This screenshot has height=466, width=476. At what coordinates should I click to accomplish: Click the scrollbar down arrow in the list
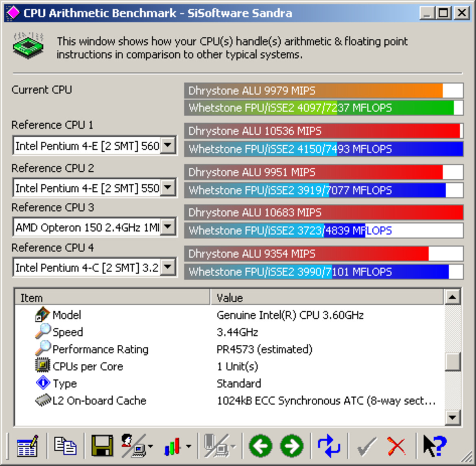(x=452, y=418)
